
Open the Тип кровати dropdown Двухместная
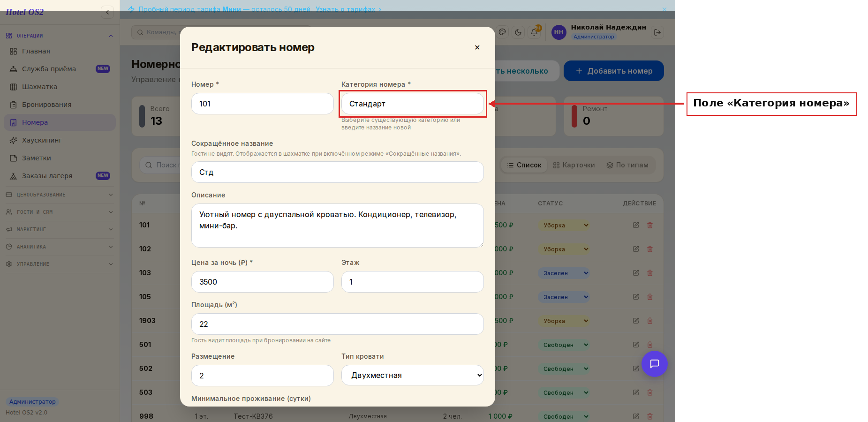click(413, 375)
